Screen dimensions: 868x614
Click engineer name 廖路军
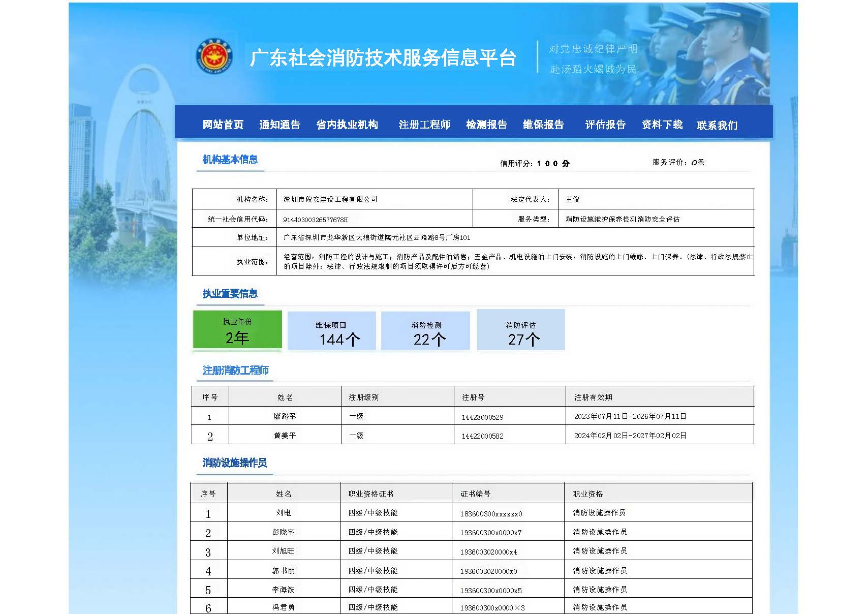pos(285,416)
